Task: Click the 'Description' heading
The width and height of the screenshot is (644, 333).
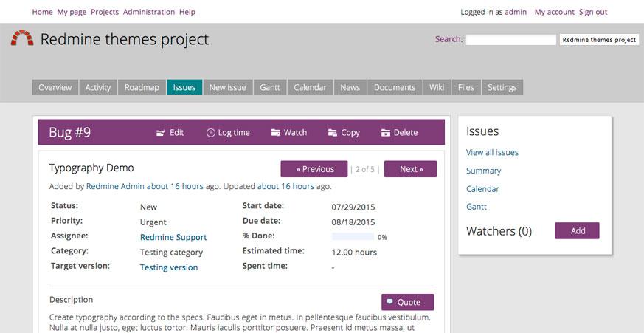Action: 71,300
